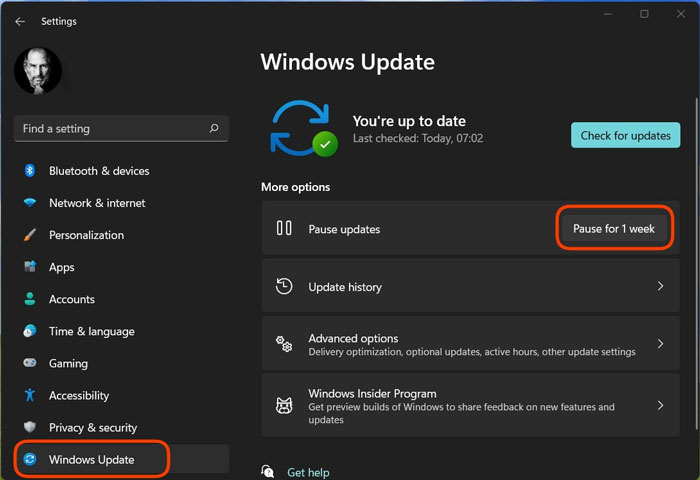Viewport: 700px width, 480px height.
Task: Click the Advanced options gears icon
Action: tap(284, 344)
